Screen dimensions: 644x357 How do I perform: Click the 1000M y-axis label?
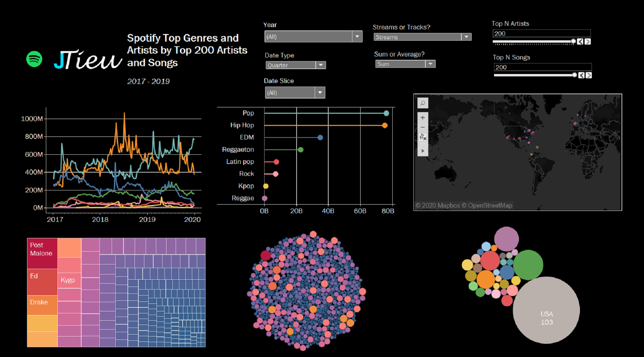32,119
